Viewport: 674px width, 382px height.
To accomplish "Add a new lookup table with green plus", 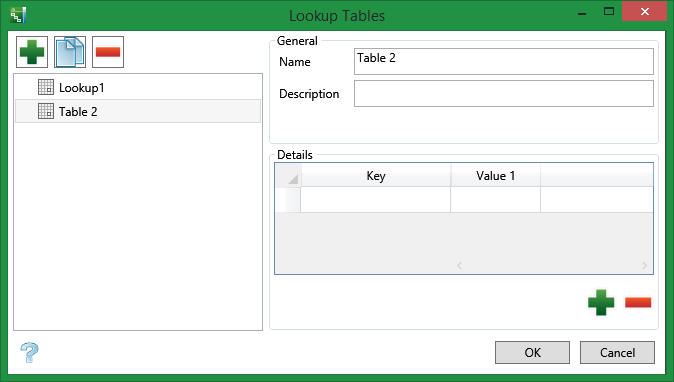I will (x=32, y=52).
